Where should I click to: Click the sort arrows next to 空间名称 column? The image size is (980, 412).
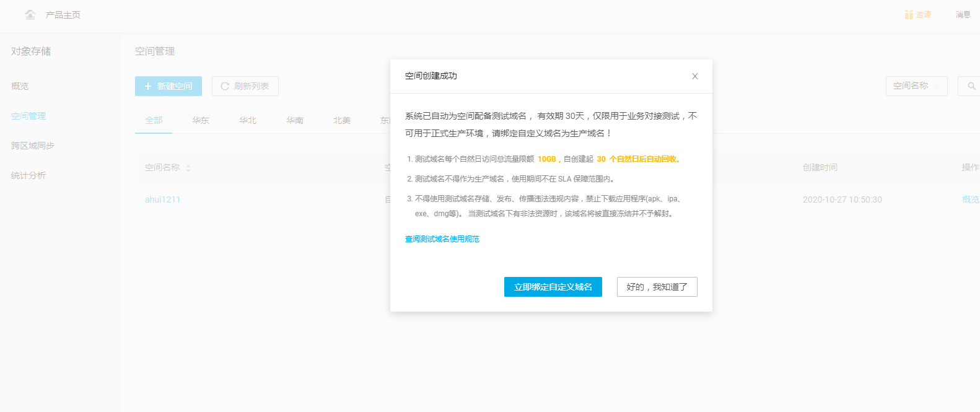coord(188,168)
